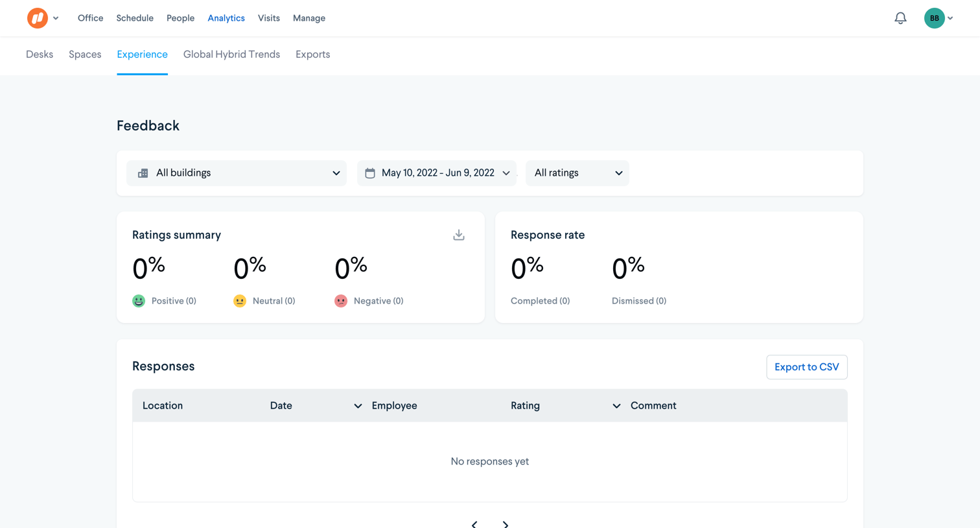Click the Ratings summary heading
980x528 pixels.
176,235
